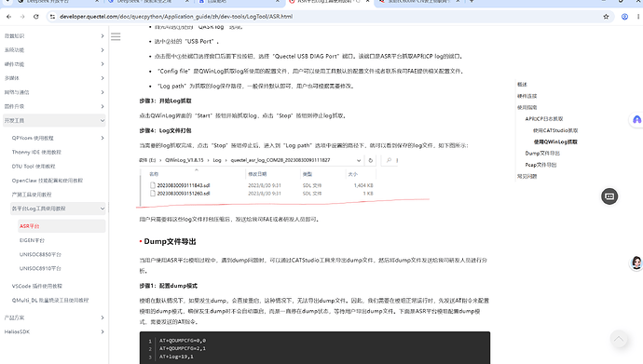
Task: Select ASR平台 sidebar item
Action: pos(62,226)
